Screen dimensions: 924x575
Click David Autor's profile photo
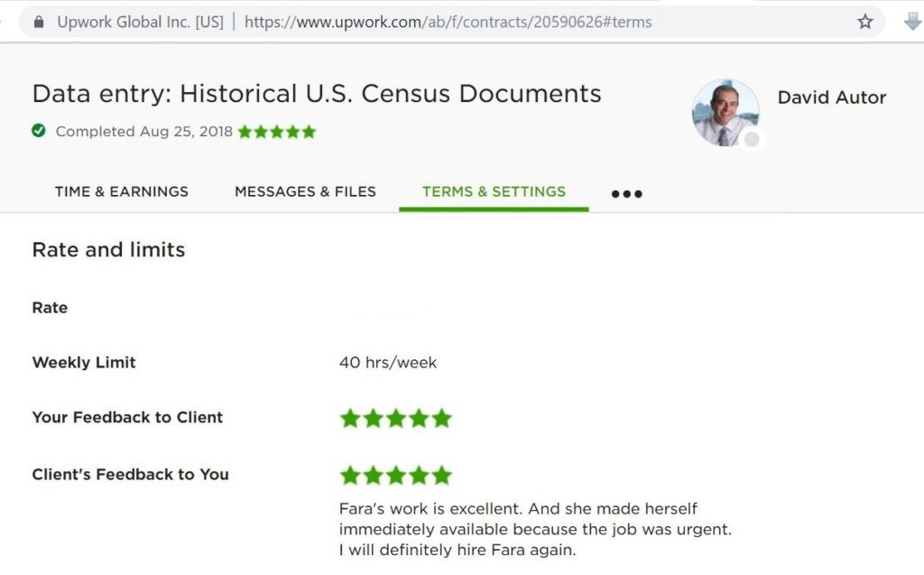tap(725, 112)
